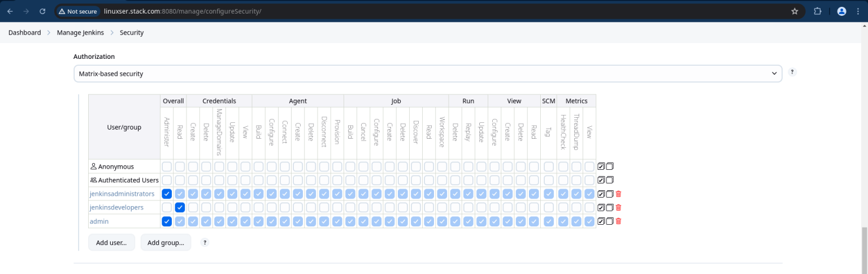
Task: Focus the browser address bar
Action: (441, 11)
